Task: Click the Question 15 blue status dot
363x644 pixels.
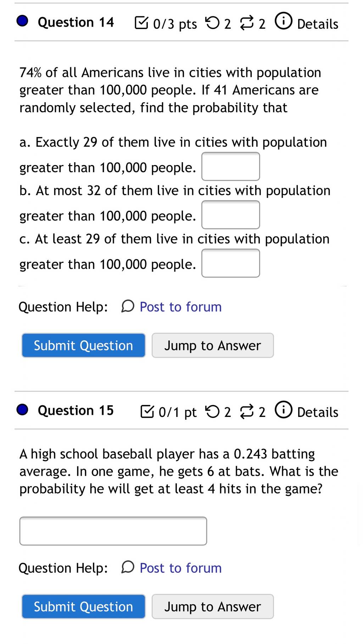Action: click(x=22, y=409)
